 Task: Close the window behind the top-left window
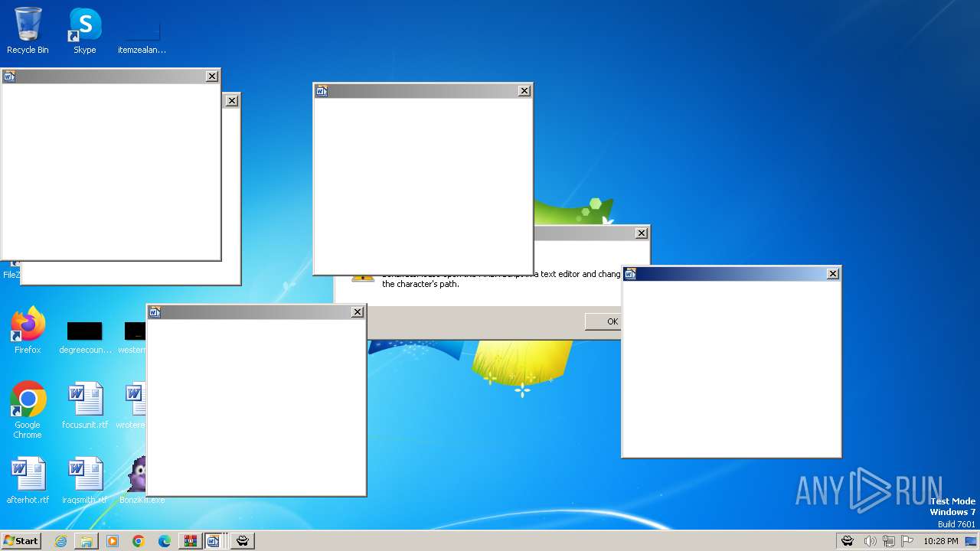pyautogui.click(x=232, y=100)
